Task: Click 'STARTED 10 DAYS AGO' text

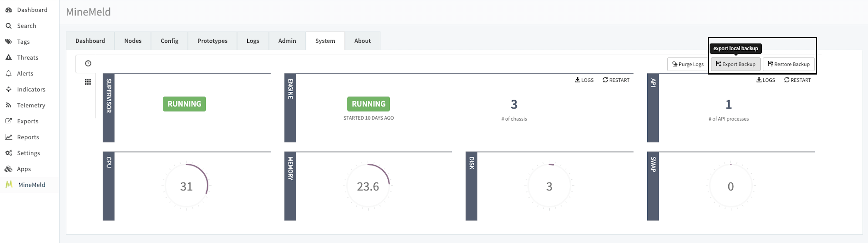Action: [x=369, y=118]
